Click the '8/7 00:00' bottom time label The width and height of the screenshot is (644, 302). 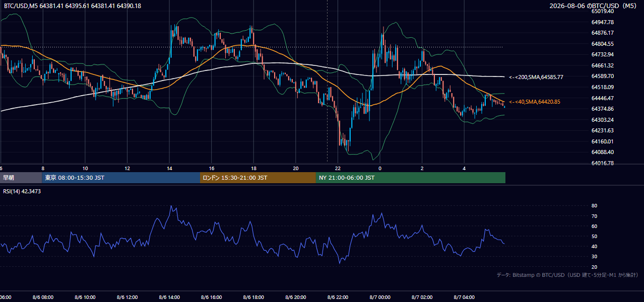pyautogui.click(x=380, y=297)
